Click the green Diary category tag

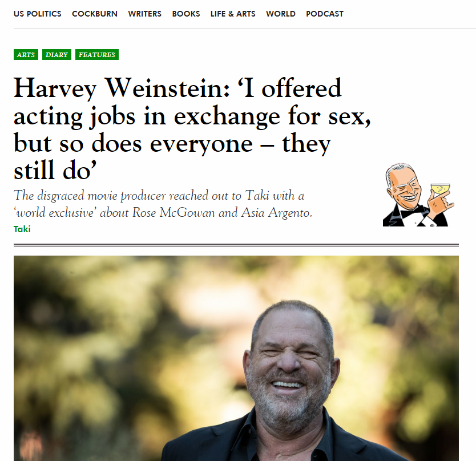57,55
